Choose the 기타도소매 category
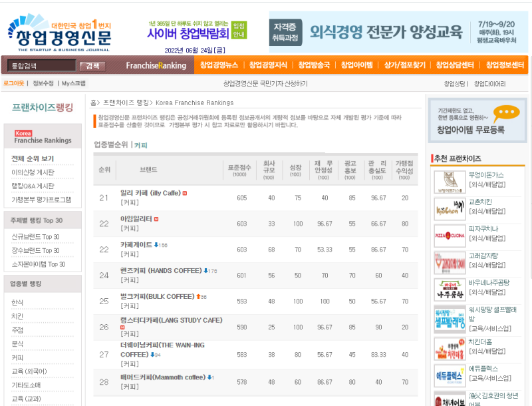 pos(26,385)
